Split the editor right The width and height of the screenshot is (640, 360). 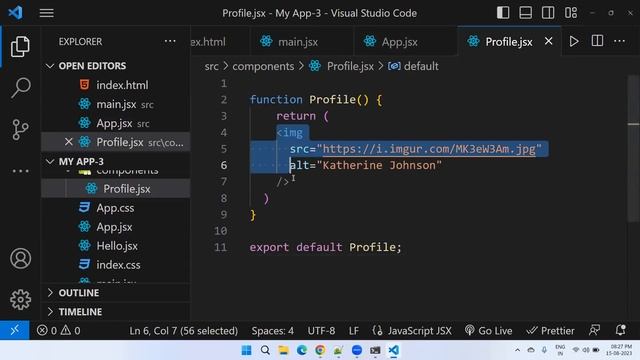[x=597, y=41]
